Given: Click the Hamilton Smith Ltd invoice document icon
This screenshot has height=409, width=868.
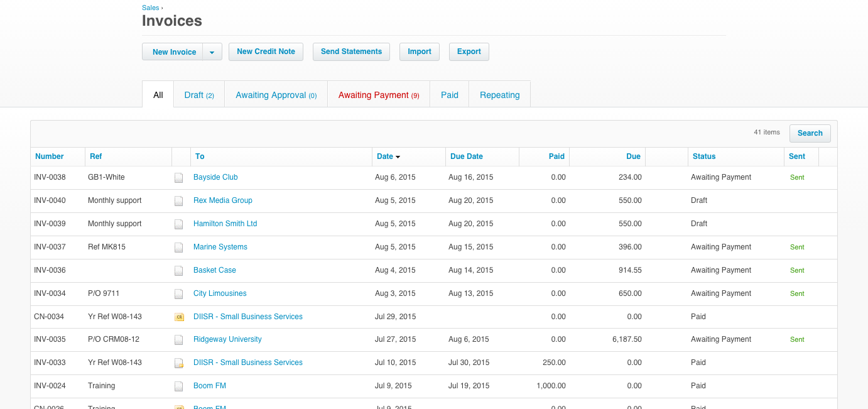Looking at the screenshot, I should click(x=179, y=224).
